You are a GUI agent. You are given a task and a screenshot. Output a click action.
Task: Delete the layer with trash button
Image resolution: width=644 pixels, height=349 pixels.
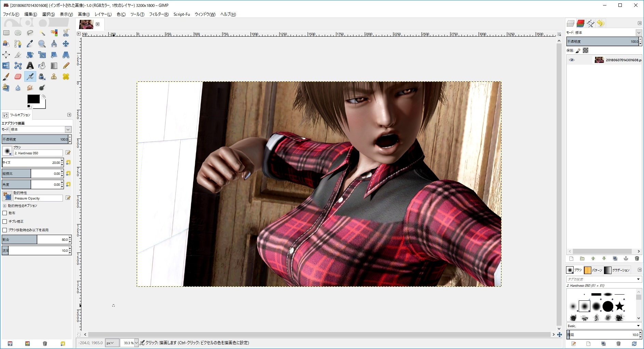tap(637, 259)
